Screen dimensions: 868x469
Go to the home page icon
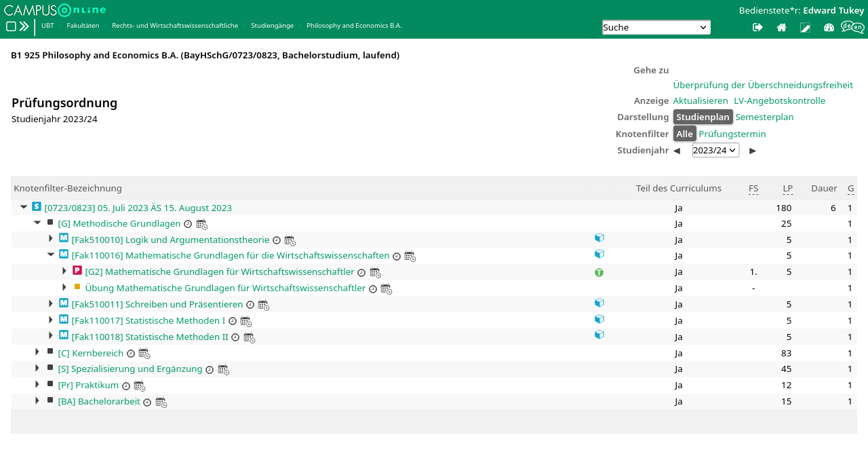781,27
